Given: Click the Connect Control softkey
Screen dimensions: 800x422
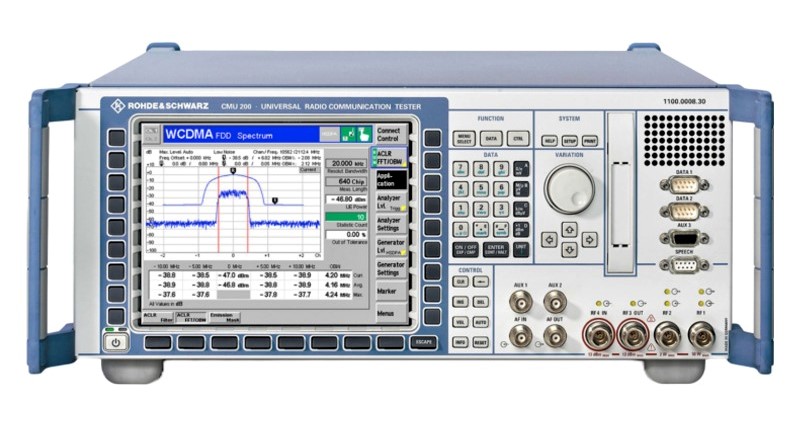Looking at the screenshot, I should coord(390,134).
